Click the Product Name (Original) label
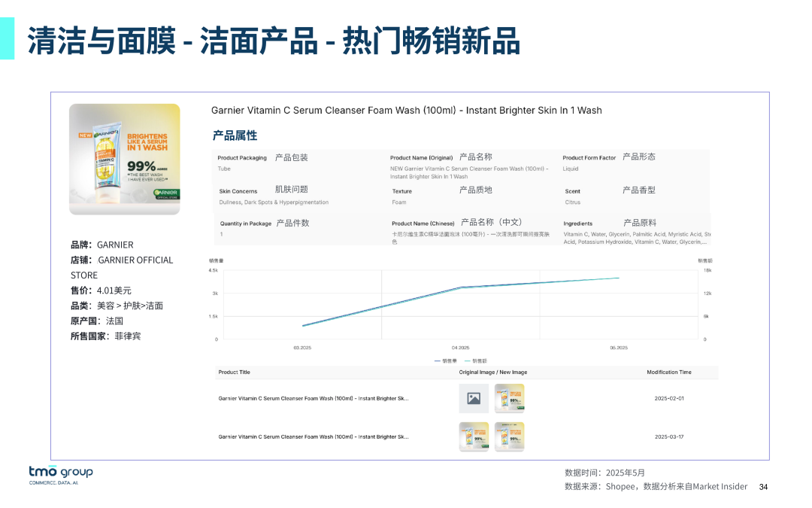Viewport: 812px width, 508px height. pyautogui.click(x=422, y=158)
